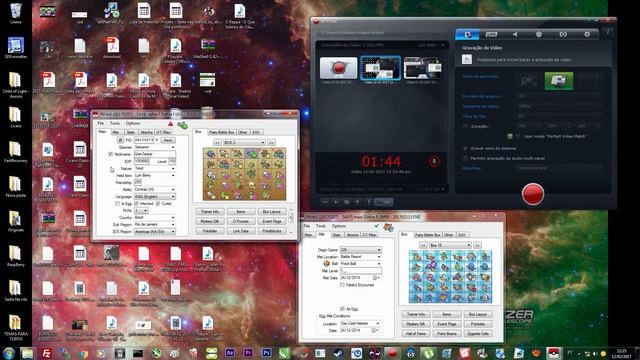Screen dimensions: 640x360
Task: Open the speaker audio tab in the recorder
Action: click(515, 35)
